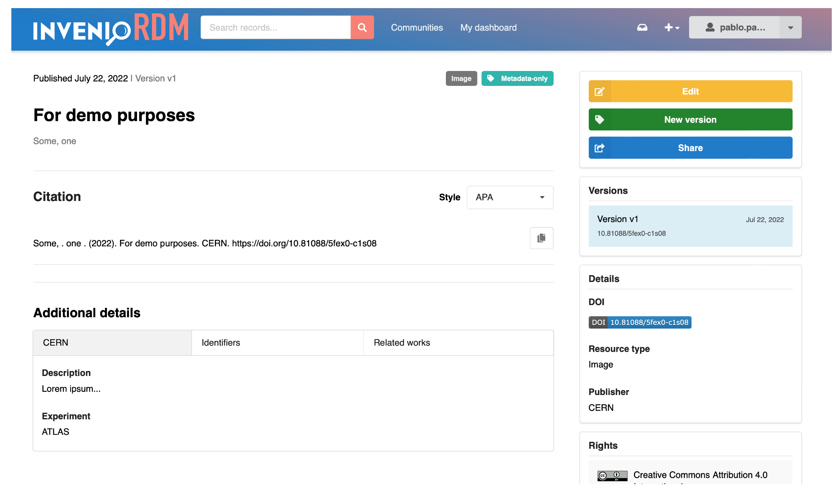835x504 pixels.
Task: Switch to the Identifiers tab
Action: pos(221,342)
